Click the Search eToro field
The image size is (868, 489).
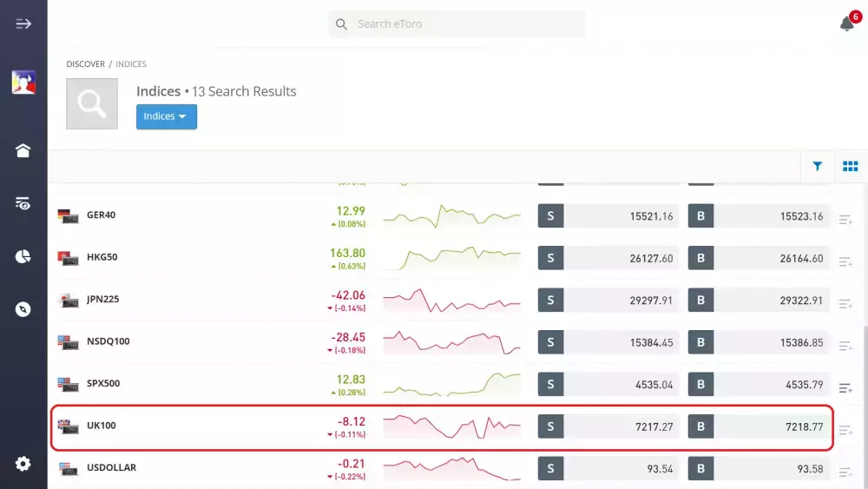tap(457, 24)
